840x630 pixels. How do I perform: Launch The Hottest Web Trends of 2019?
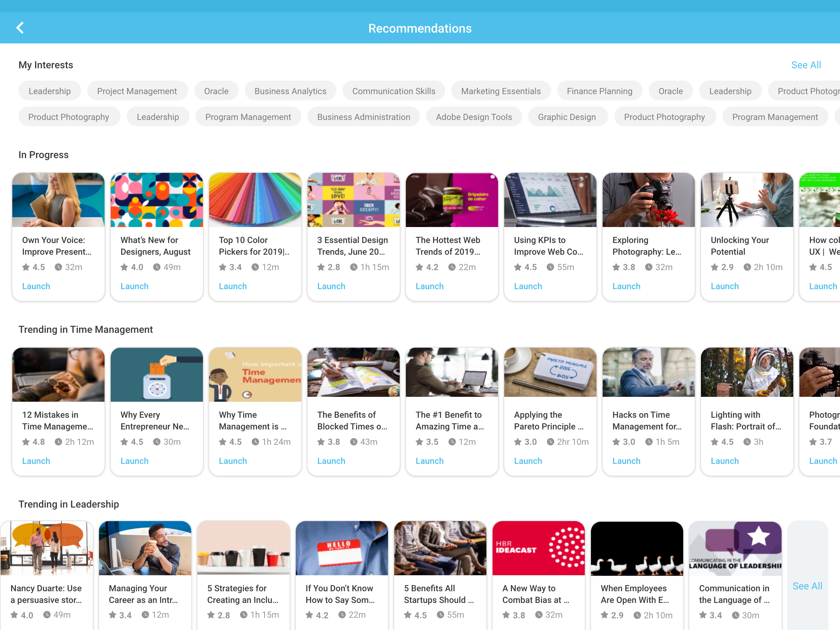pyautogui.click(x=429, y=286)
